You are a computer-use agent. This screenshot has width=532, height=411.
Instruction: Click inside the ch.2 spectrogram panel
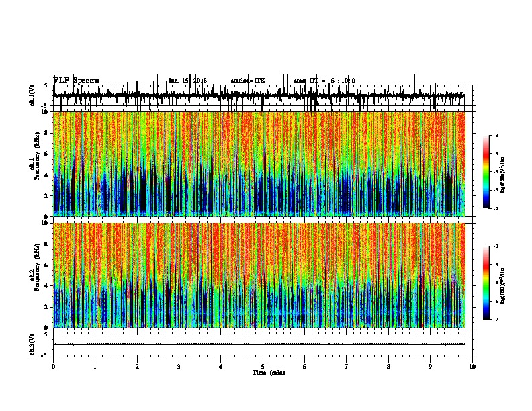[259, 275]
